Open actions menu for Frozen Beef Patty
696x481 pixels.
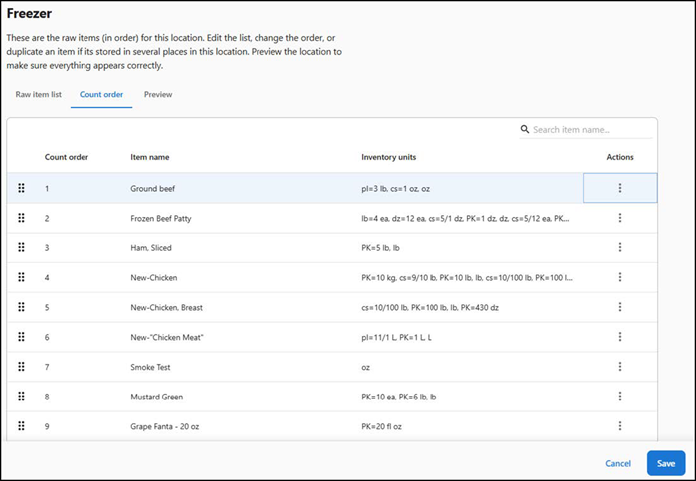(620, 218)
